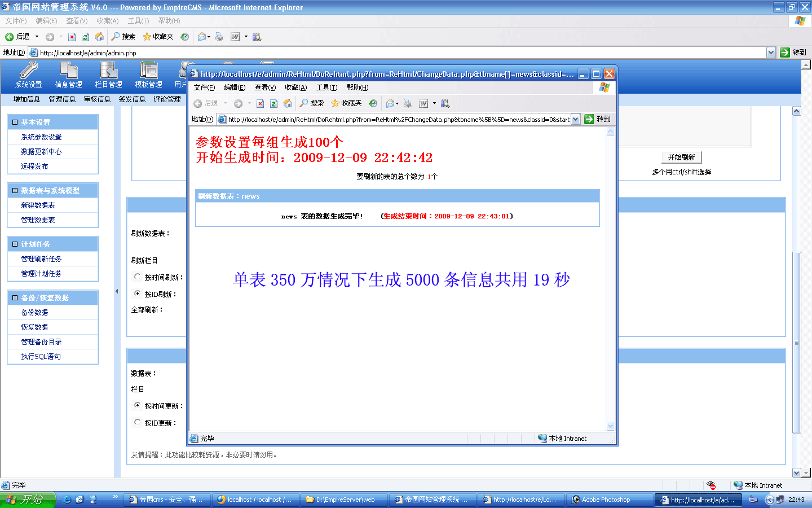
Task: Select the 按ID刷新 radio button
Action: coord(138,294)
